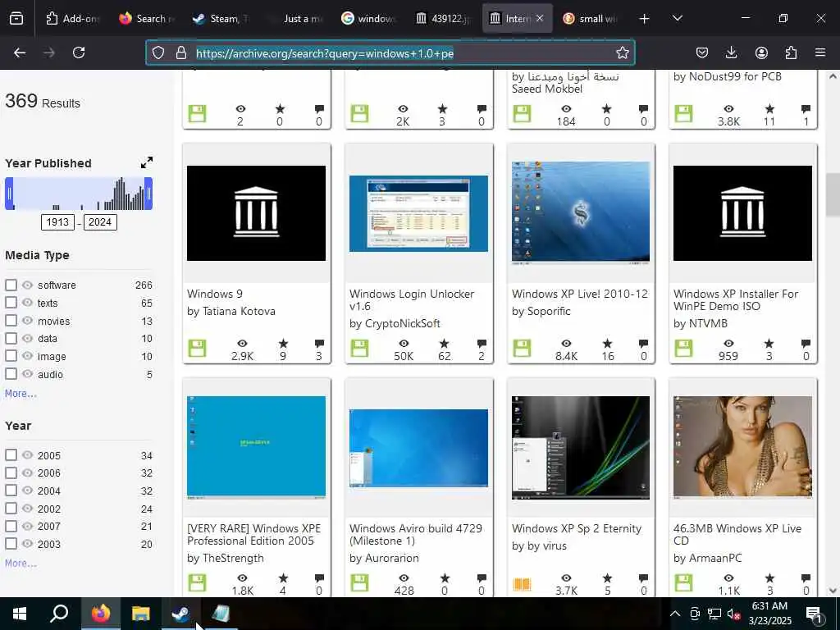Open a new tab with the plus icon
The width and height of the screenshot is (840, 630).
(x=645, y=19)
